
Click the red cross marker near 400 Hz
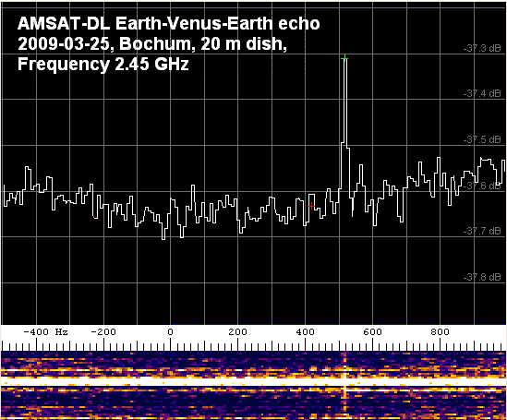pyautogui.click(x=311, y=206)
